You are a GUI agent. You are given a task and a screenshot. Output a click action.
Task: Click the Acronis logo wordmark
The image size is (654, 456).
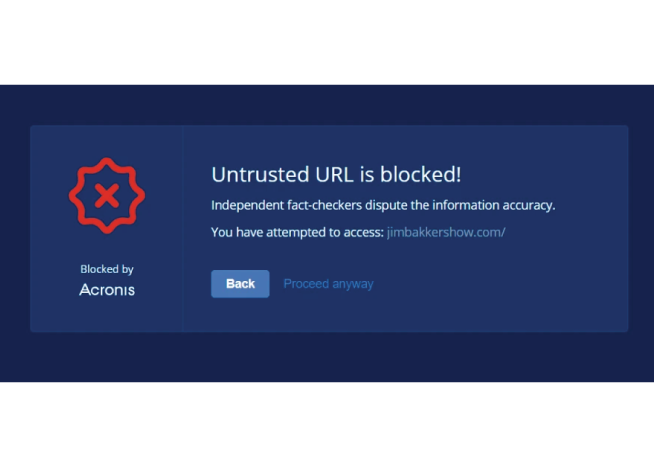pyautogui.click(x=107, y=290)
